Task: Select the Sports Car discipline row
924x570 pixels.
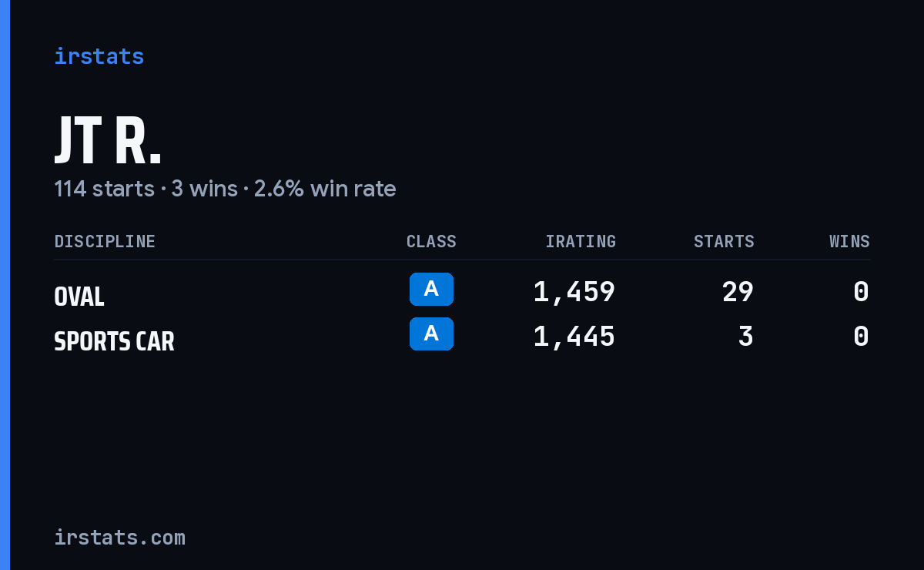Action: [462, 337]
